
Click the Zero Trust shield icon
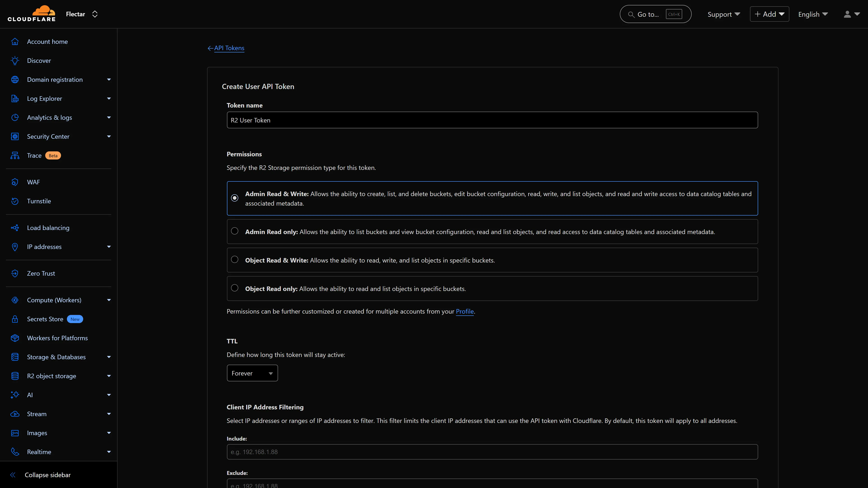point(15,273)
